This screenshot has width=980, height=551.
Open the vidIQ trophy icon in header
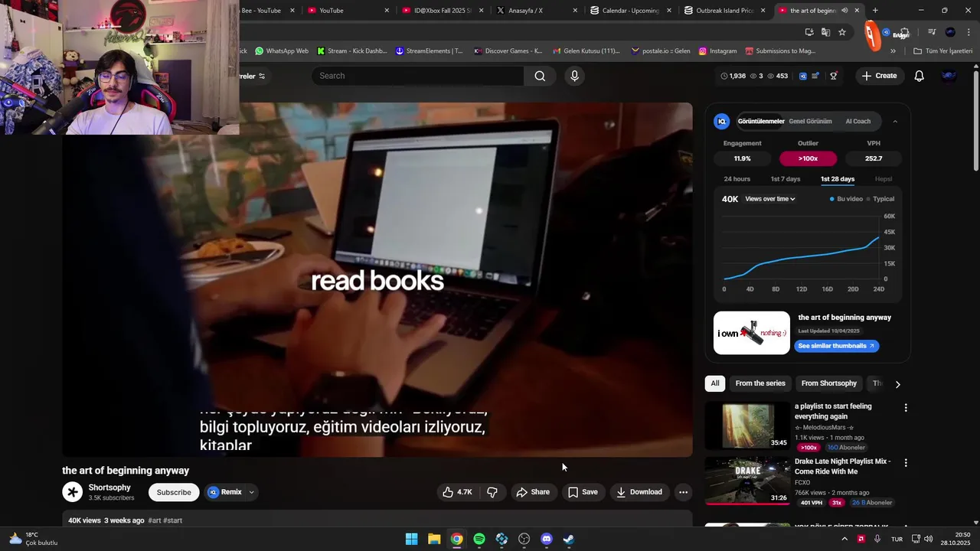click(x=833, y=76)
